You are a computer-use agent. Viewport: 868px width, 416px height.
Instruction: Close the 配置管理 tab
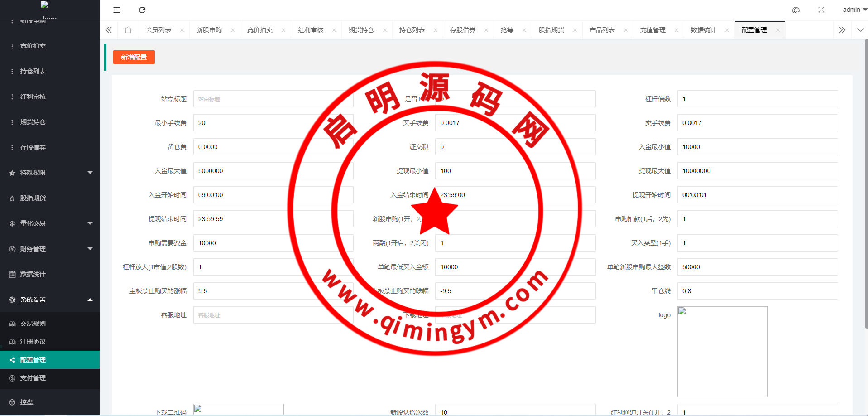pyautogui.click(x=778, y=30)
